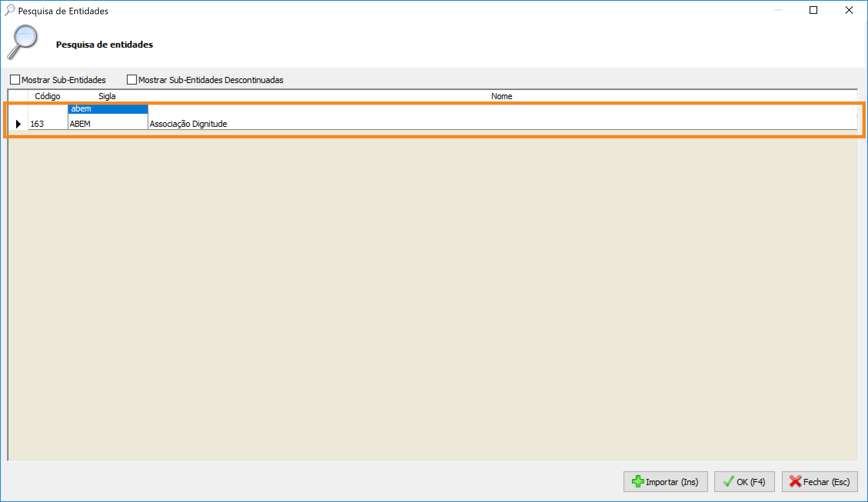The height and width of the screenshot is (502, 868).
Task: Click the green checkmark OK icon
Action: point(728,482)
